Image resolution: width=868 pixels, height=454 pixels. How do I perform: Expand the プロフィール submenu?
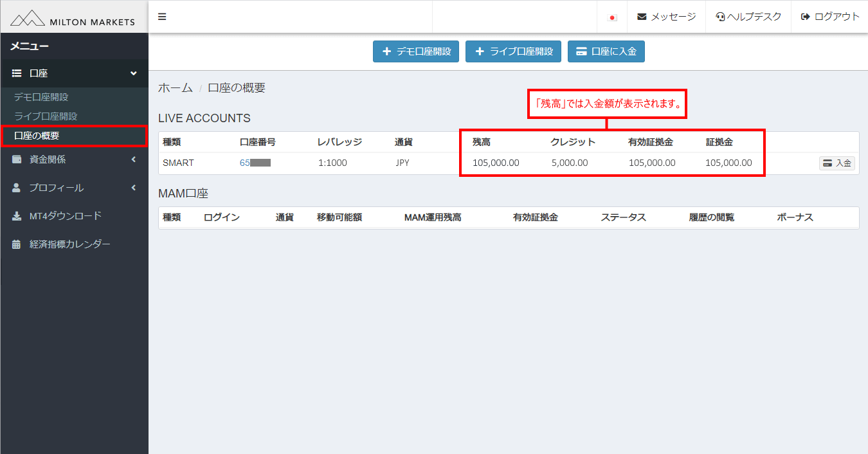133,187
